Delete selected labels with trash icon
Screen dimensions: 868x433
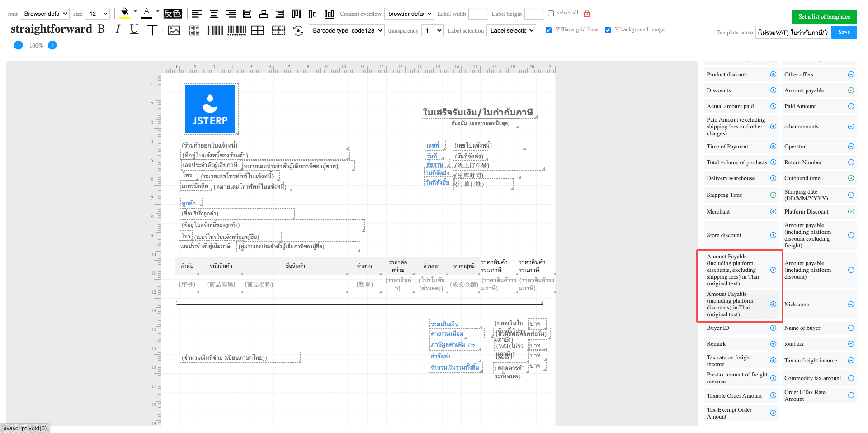(587, 14)
